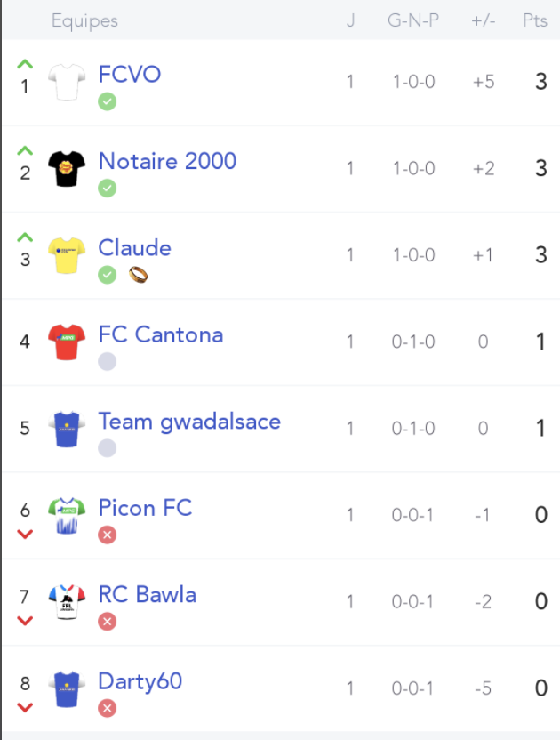Click green win checkmark under FCVO

[x=107, y=101]
